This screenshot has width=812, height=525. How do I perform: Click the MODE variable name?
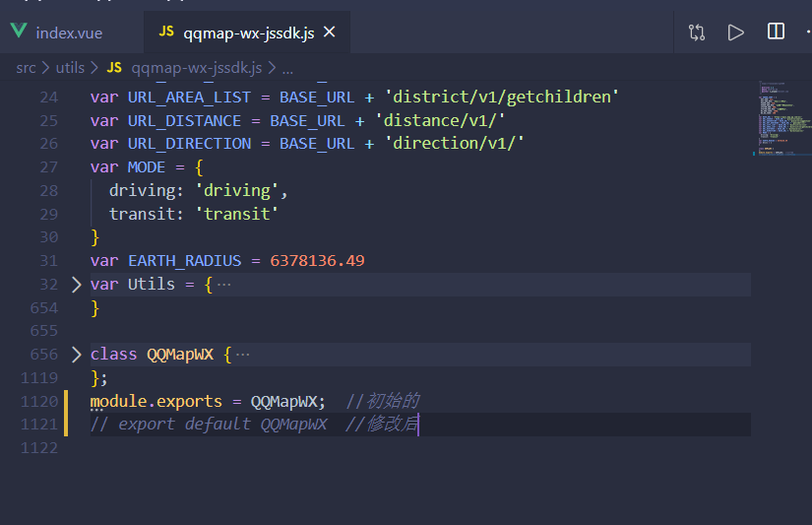147,167
